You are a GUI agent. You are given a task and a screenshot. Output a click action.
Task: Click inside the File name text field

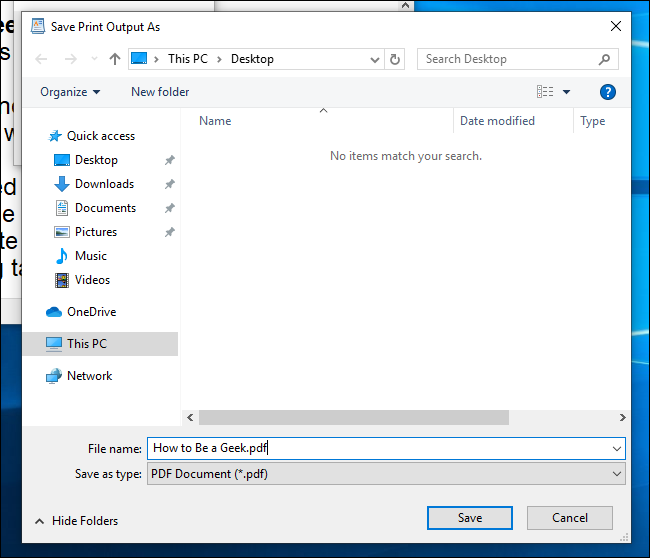tap(380, 449)
